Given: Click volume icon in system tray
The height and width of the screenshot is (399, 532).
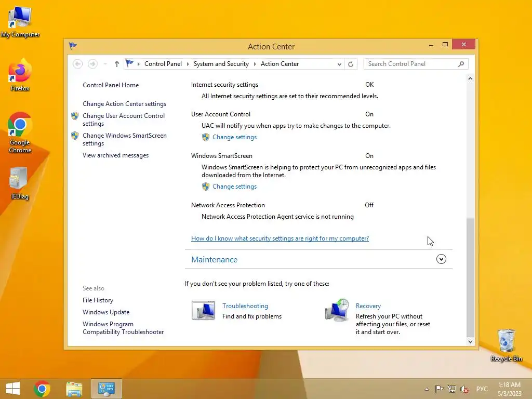Looking at the screenshot, I should [x=464, y=389].
